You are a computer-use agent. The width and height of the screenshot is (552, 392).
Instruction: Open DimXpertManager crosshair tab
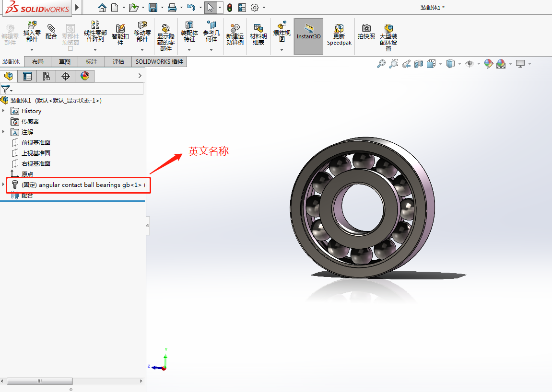coord(66,76)
